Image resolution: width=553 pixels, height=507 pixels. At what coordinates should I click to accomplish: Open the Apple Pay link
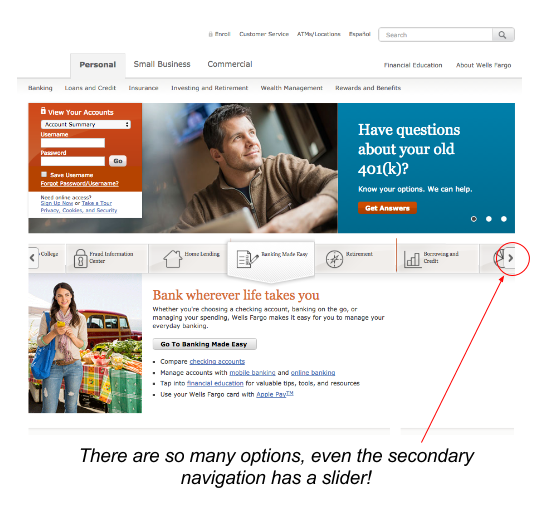point(275,394)
